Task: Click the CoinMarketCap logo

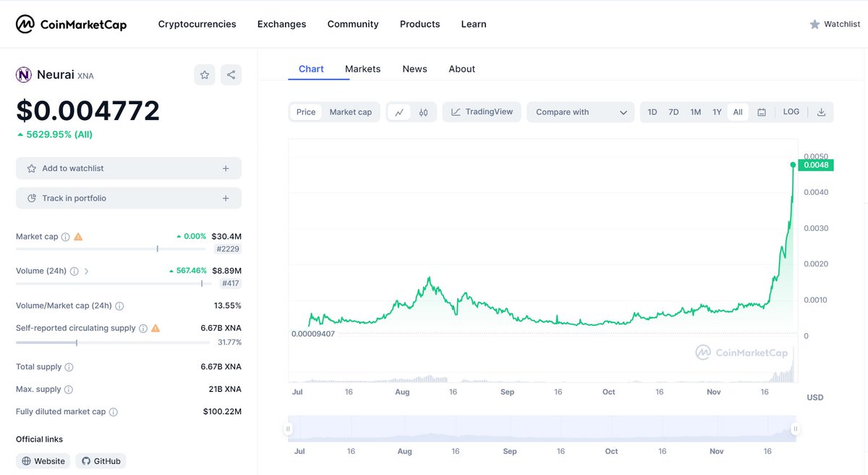Action: tap(71, 25)
